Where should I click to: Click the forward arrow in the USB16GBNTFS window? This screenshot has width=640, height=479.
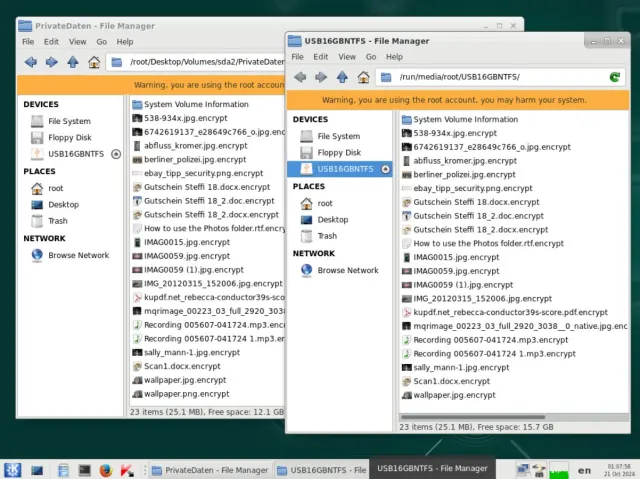[x=321, y=77]
